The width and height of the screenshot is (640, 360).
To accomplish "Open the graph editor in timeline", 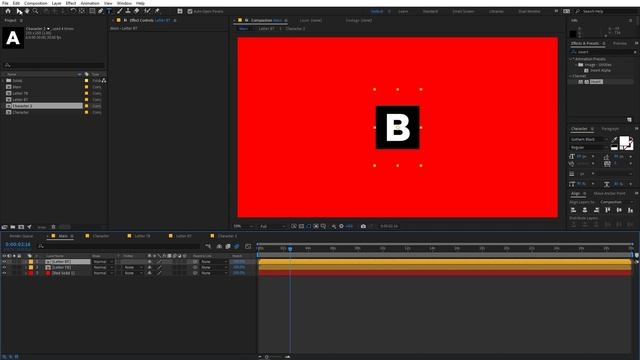I will (248, 246).
